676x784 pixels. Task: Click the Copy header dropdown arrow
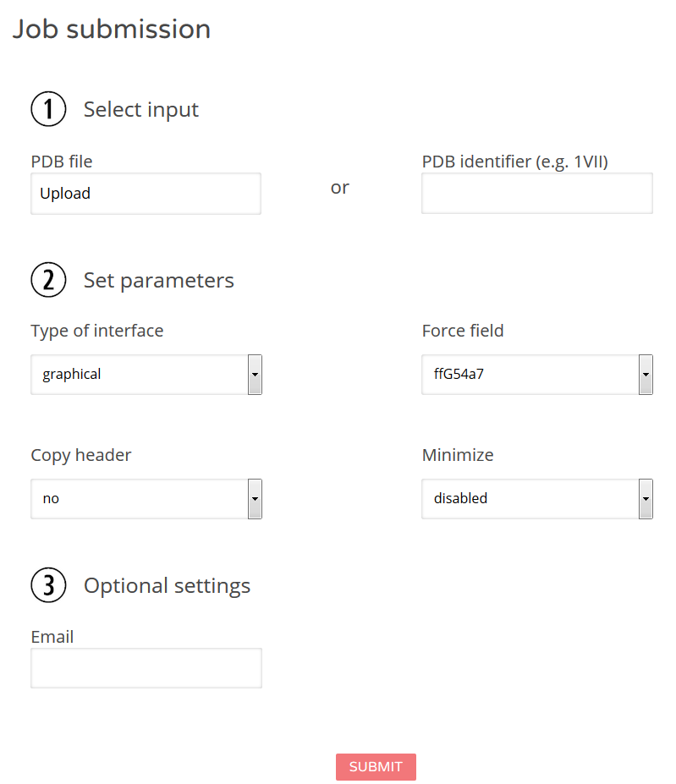click(x=256, y=499)
